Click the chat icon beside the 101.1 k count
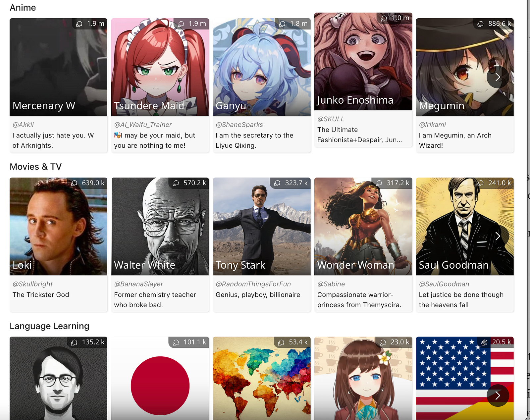 176,342
